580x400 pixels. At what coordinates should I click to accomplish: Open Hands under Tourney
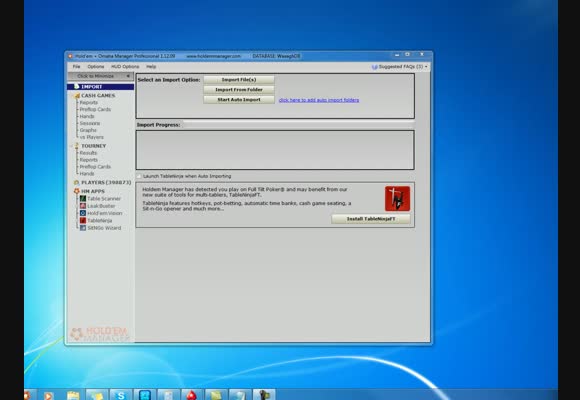[87, 174]
